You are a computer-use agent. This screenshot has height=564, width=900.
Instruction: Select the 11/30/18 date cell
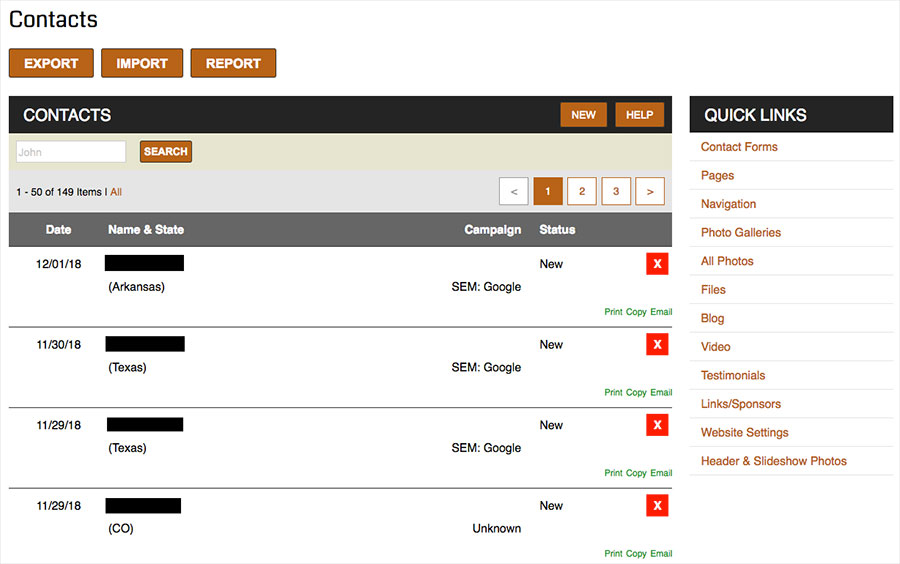59,345
